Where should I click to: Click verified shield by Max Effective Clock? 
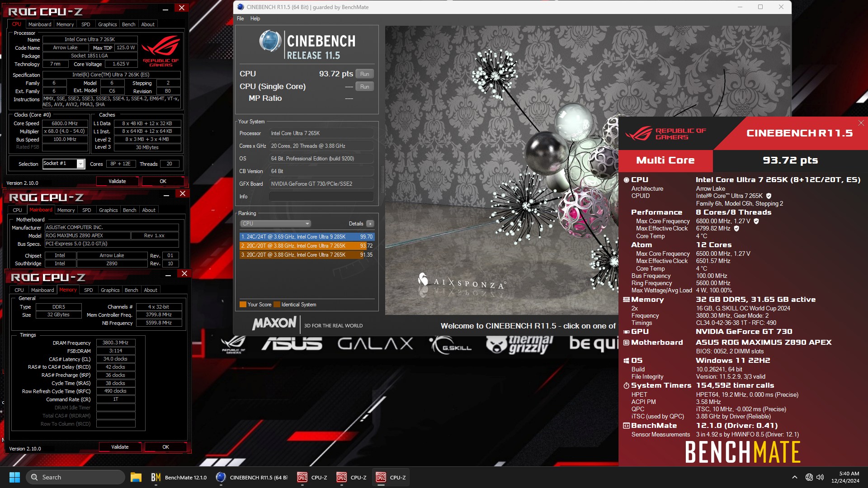[736, 229]
